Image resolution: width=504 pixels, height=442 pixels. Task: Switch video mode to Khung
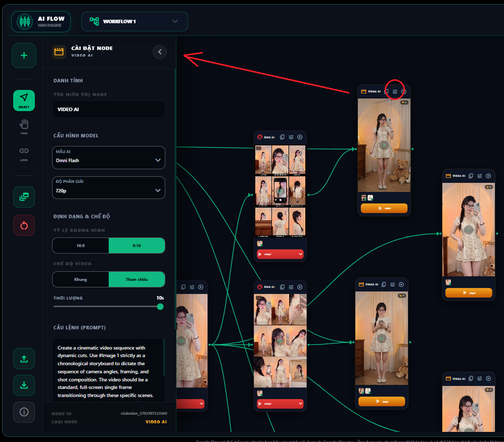tap(80, 279)
